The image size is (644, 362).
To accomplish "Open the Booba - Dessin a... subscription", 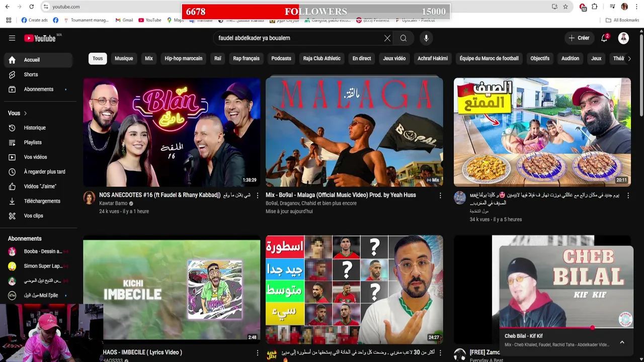I will tap(38, 251).
